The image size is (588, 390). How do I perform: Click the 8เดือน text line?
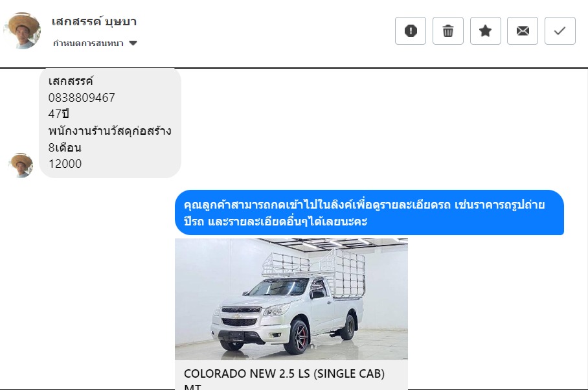coord(65,147)
